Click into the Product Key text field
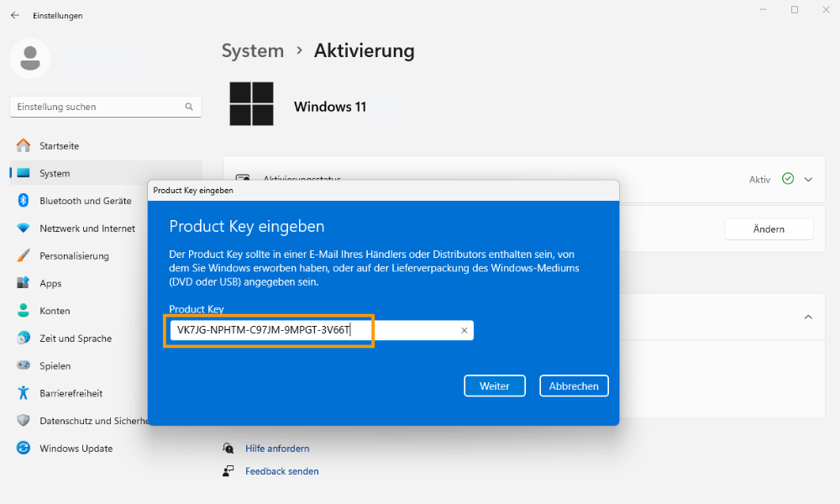The image size is (840, 504). tap(322, 330)
